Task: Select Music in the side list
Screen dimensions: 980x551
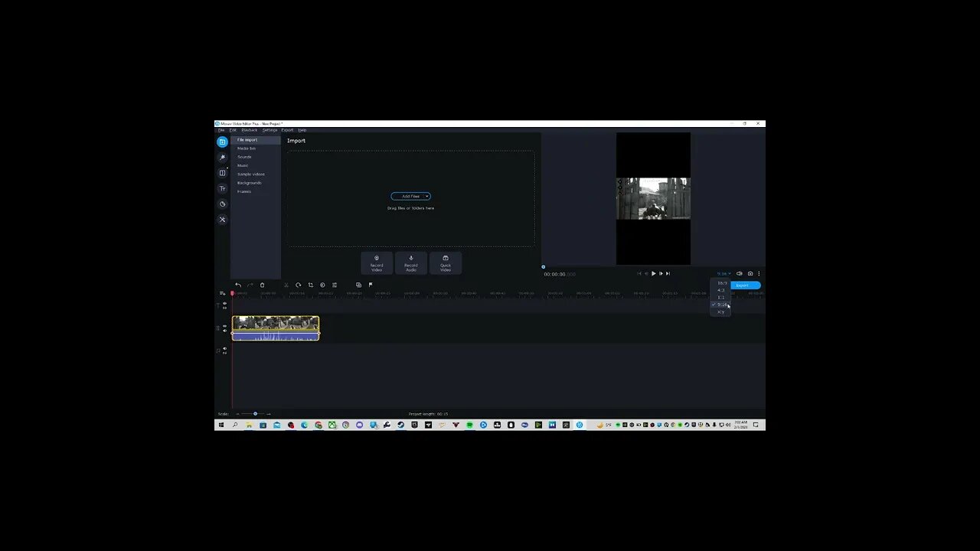Action: pos(256,165)
